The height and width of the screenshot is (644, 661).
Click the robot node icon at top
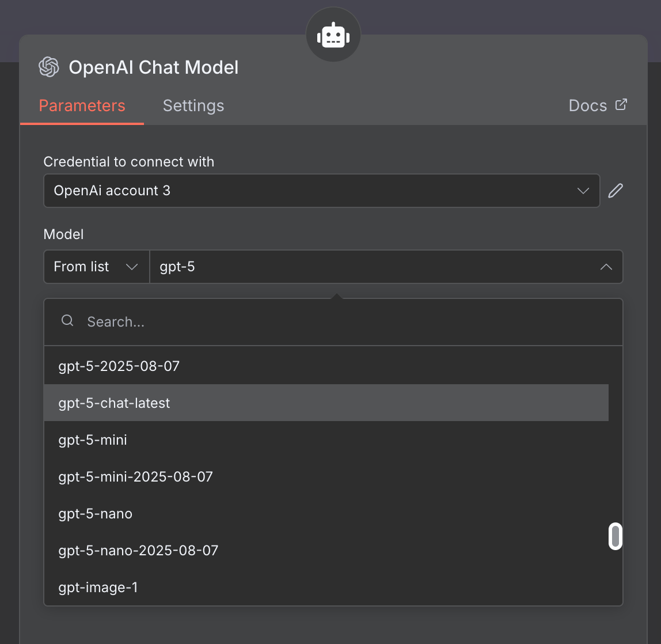click(333, 35)
